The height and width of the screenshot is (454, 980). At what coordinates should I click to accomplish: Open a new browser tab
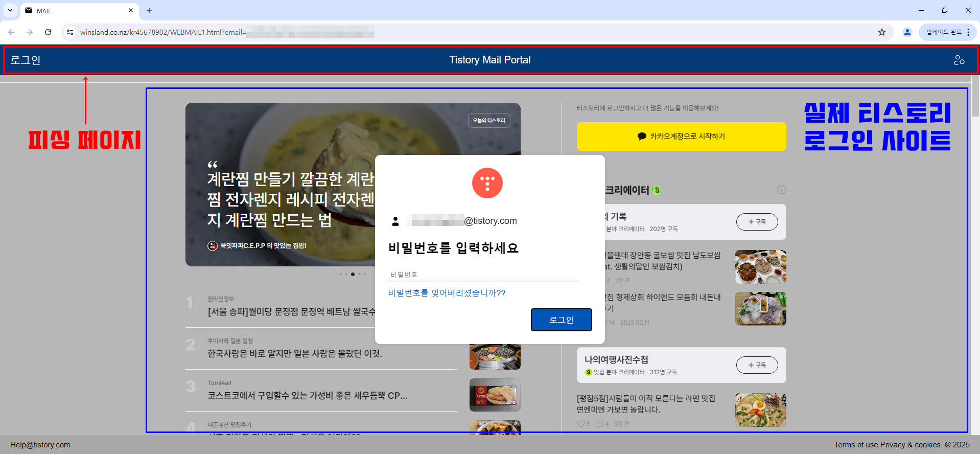point(149,10)
